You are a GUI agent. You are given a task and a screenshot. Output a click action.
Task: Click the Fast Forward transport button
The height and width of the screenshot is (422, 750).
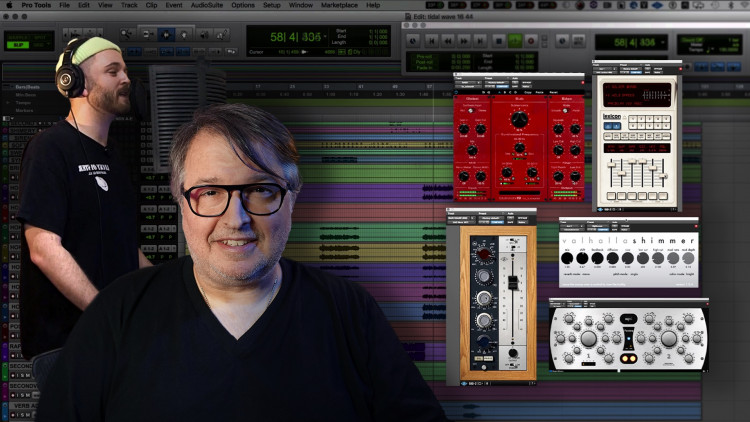(x=464, y=41)
